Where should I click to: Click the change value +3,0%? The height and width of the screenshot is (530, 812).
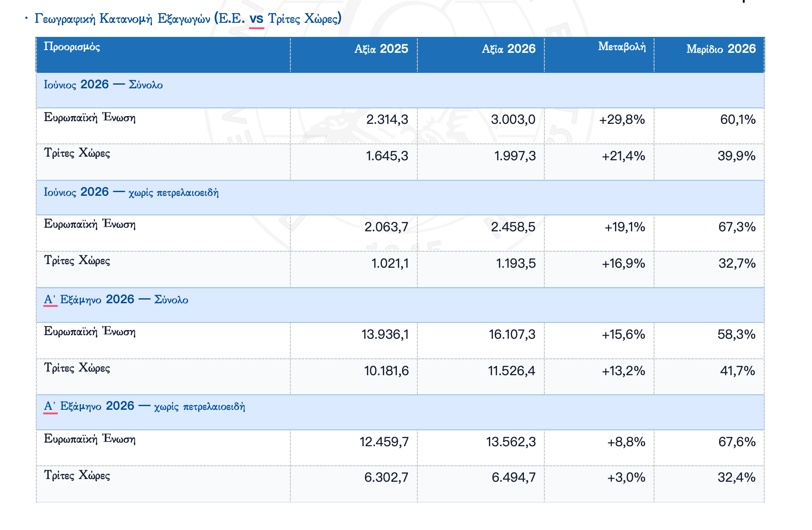tap(626, 478)
